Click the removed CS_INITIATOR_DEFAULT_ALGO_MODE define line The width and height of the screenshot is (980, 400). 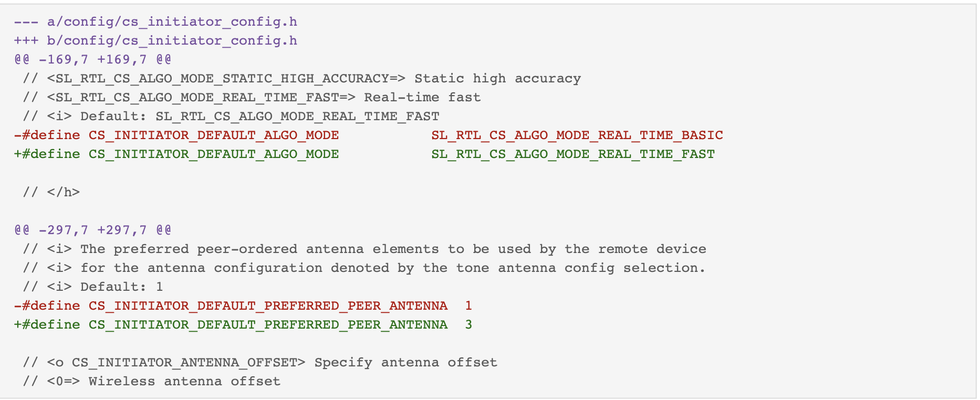click(369, 135)
